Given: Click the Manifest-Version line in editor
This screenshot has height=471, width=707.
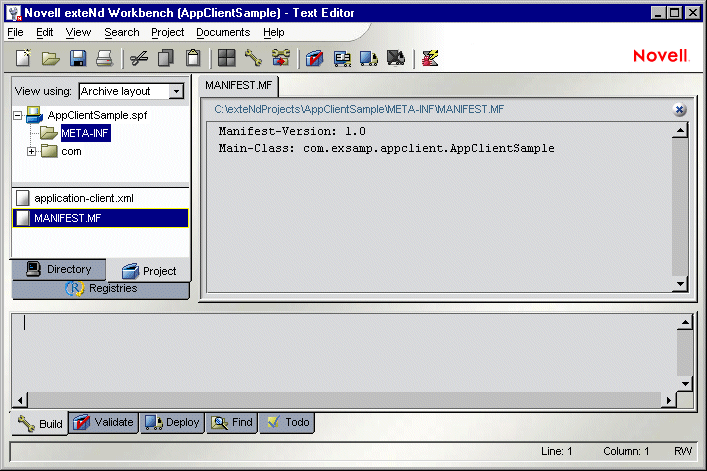Looking at the screenshot, I should (x=292, y=131).
